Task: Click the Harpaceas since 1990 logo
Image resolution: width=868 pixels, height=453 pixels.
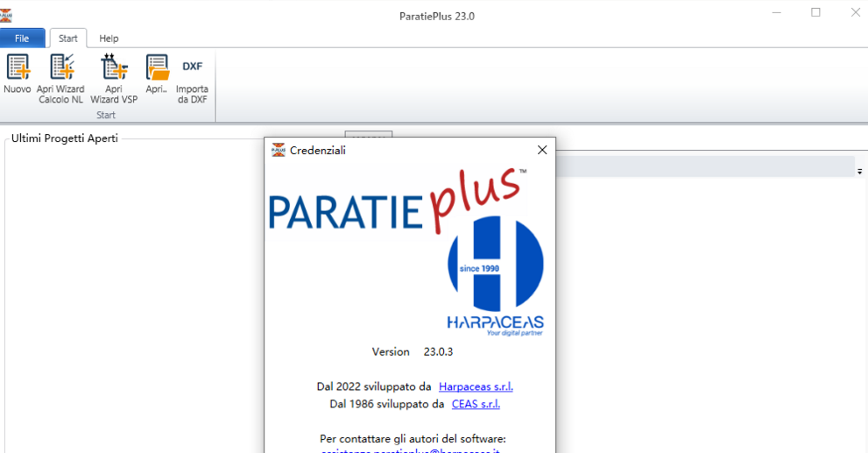Action: (x=496, y=276)
